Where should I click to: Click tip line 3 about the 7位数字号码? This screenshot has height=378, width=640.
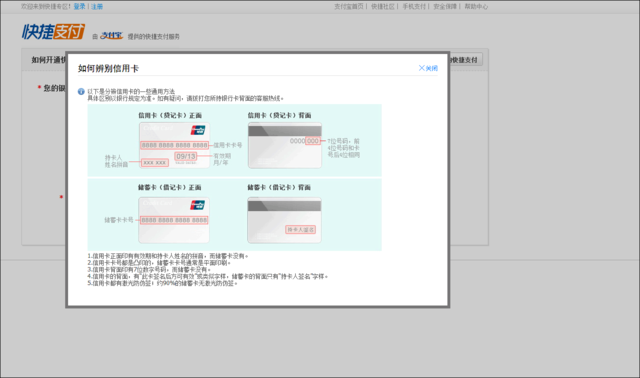(149, 269)
